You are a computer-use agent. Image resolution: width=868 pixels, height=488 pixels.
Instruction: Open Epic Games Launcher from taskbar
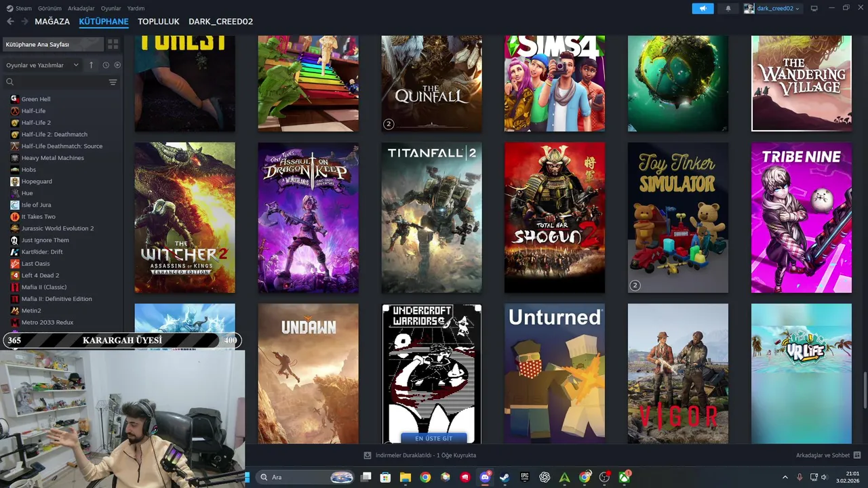click(x=525, y=477)
